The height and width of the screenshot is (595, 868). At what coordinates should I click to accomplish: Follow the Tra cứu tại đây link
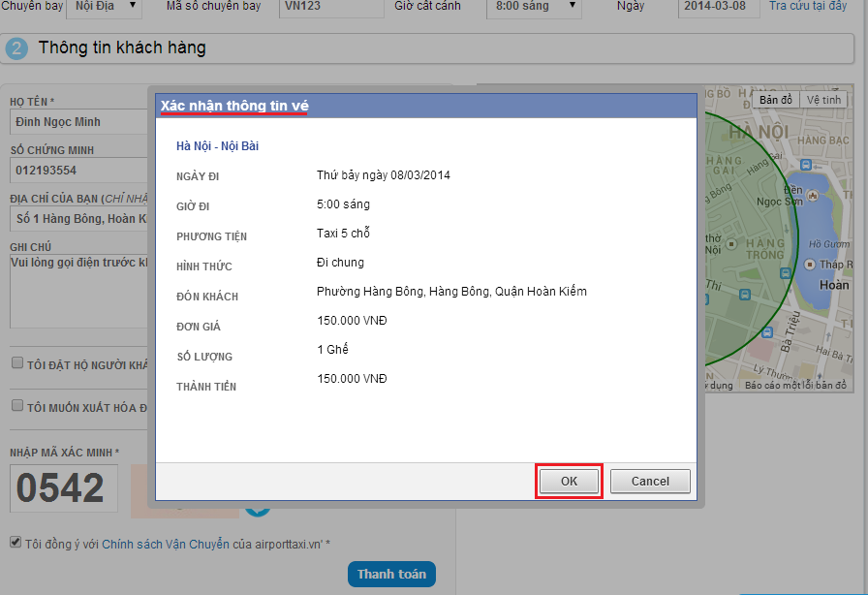coord(807,6)
